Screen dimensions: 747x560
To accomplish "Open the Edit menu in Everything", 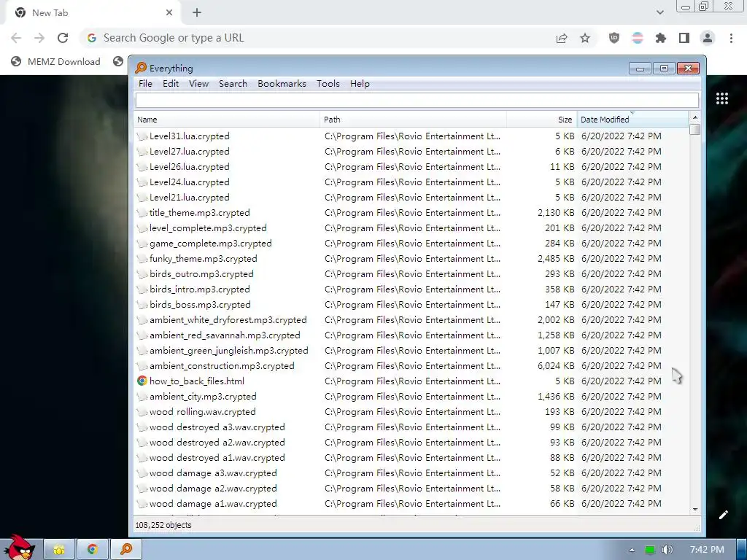I will 171,84.
